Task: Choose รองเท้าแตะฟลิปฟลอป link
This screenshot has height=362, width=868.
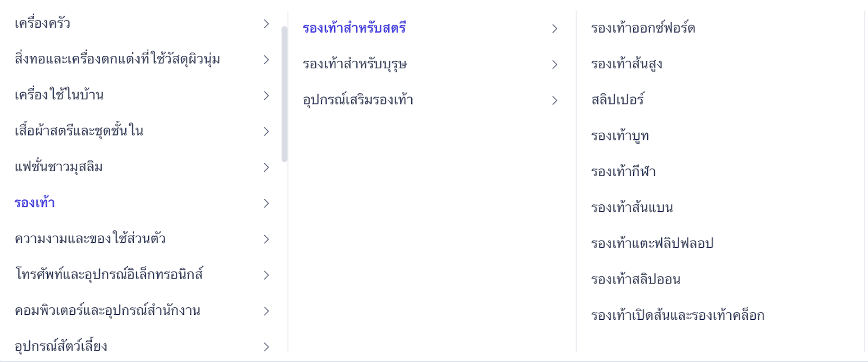Action: (652, 244)
